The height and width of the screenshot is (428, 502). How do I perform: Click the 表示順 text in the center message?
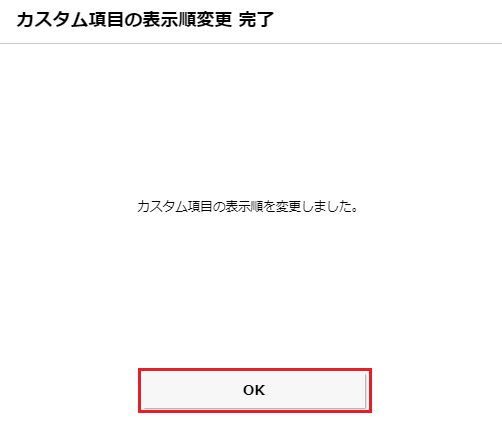(x=244, y=207)
